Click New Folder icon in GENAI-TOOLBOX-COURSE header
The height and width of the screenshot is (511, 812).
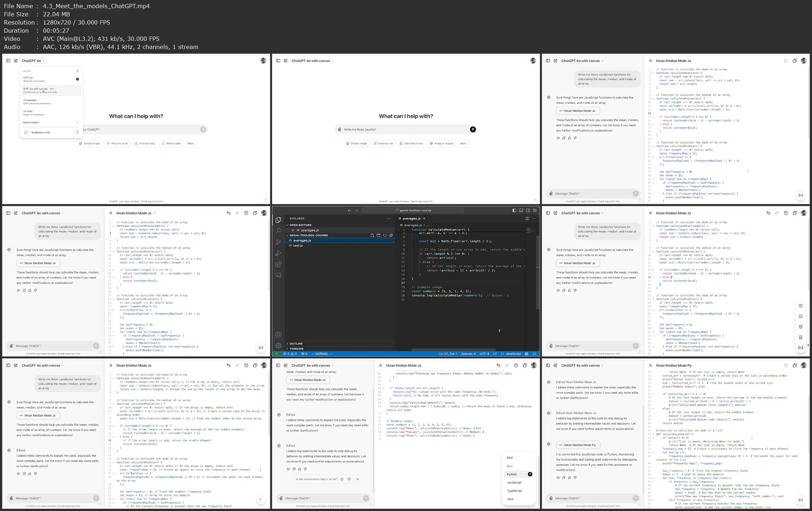click(378, 235)
